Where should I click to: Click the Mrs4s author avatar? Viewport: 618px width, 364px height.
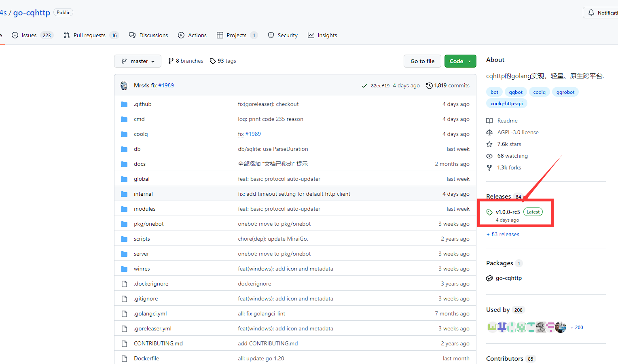[124, 85]
